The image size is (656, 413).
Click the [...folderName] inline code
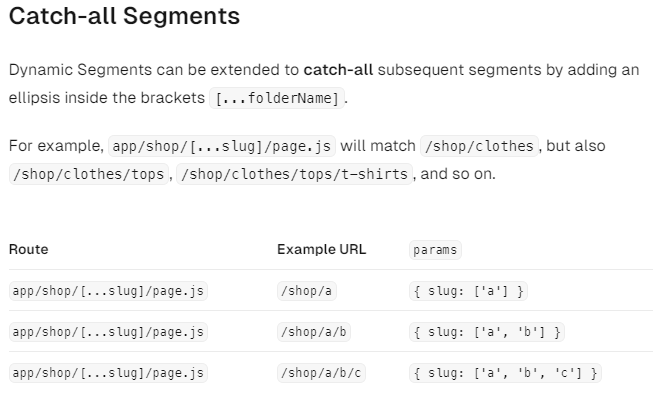279,99
